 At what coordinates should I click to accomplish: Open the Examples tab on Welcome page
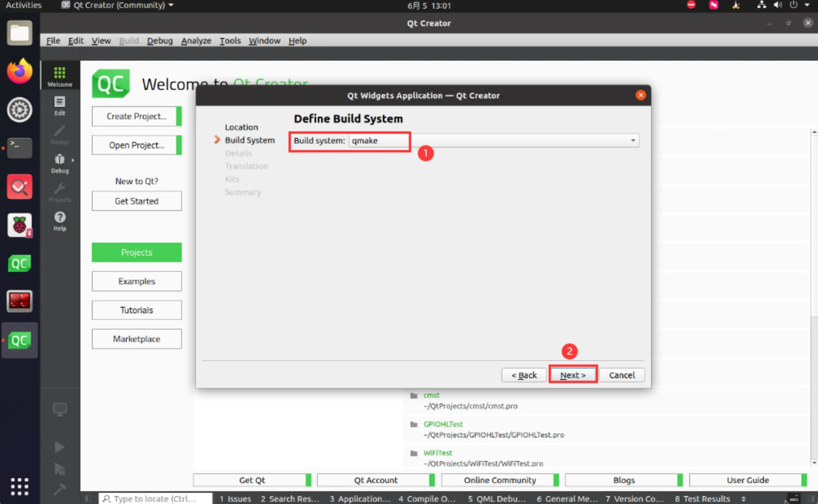pos(137,281)
